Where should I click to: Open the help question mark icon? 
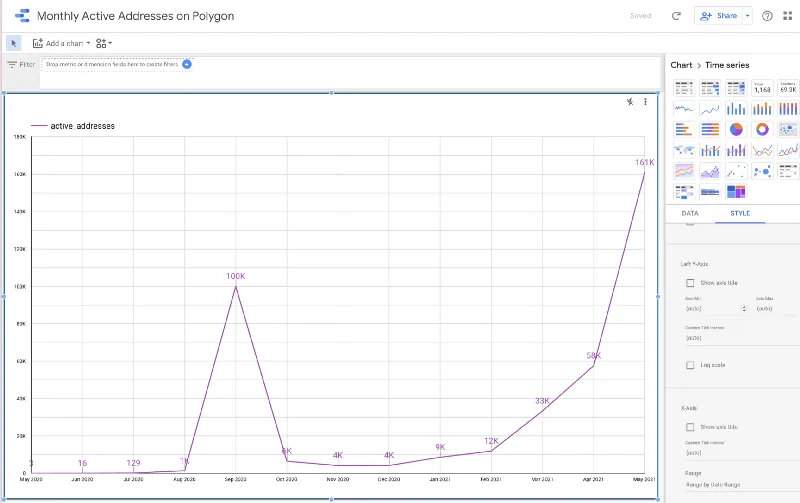(x=767, y=16)
